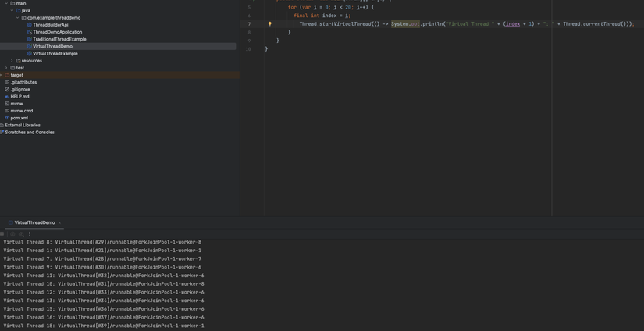Screen dimensions: 644x331
Task: Select HELP.md in project tree
Action: pyautogui.click(x=20, y=97)
